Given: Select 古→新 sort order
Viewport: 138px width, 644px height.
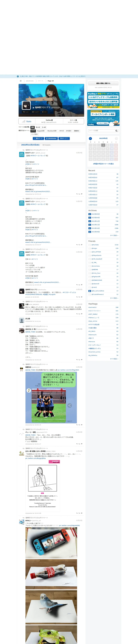Looking at the screenshot, I should 44,127.
